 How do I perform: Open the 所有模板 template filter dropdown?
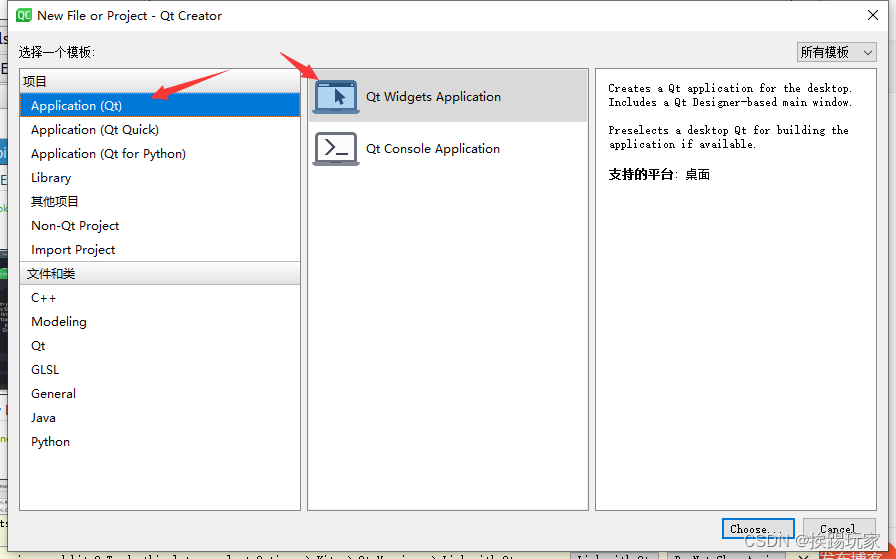837,53
